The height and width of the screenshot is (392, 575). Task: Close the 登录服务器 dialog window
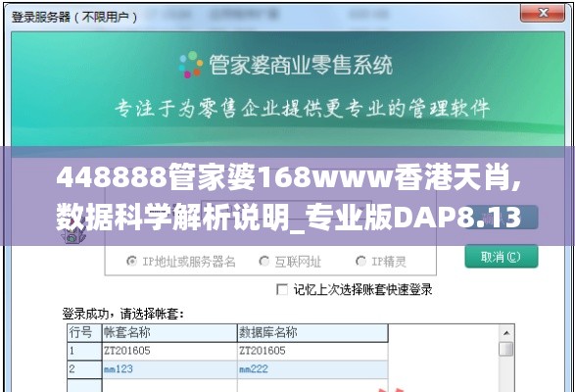coord(543,13)
